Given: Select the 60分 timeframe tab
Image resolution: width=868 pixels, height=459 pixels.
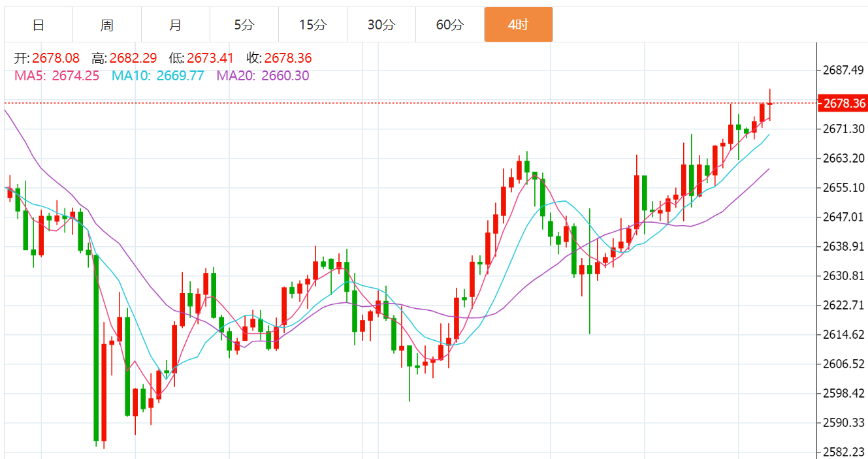Looking at the screenshot, I should tap(450, 25).
